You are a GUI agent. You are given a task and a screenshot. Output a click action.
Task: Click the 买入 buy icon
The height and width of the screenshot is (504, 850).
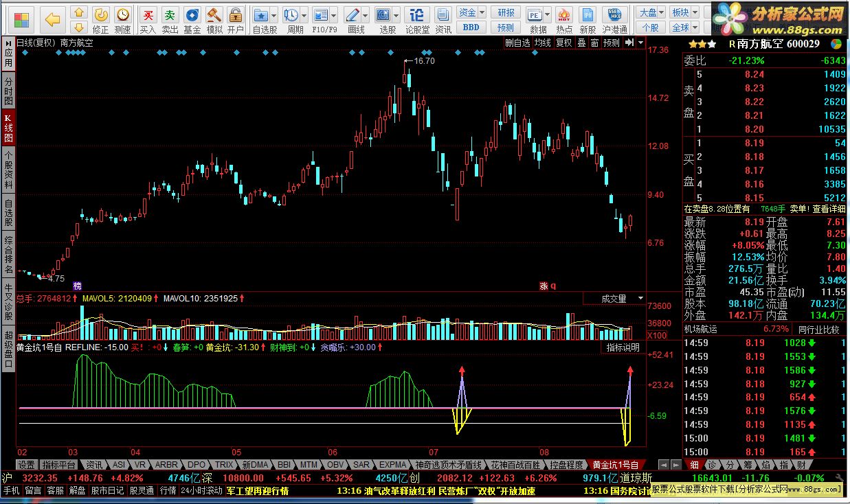[x=148, y=20]
